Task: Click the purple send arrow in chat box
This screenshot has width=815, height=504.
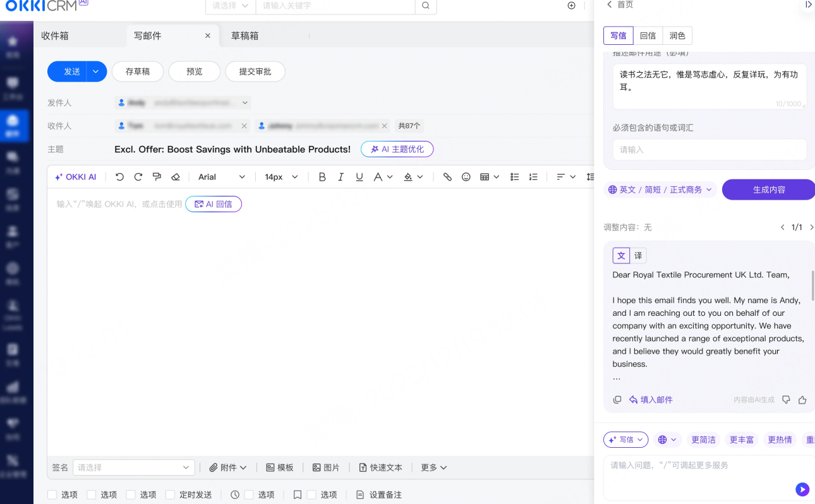Action: tap(802, 489)
